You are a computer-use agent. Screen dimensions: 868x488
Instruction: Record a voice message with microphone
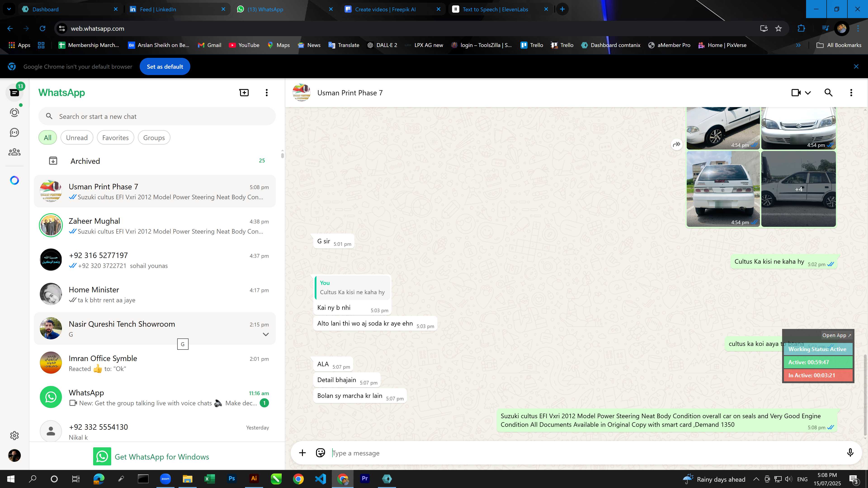click(850, 453)
